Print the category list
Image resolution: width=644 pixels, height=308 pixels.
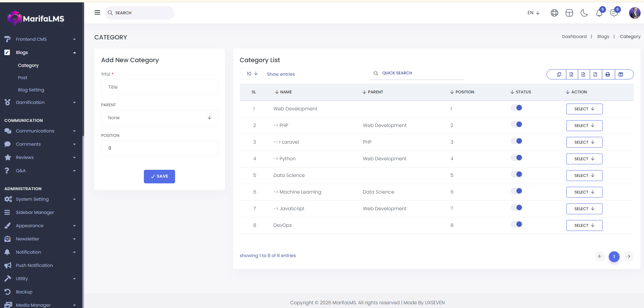[608, 74]
